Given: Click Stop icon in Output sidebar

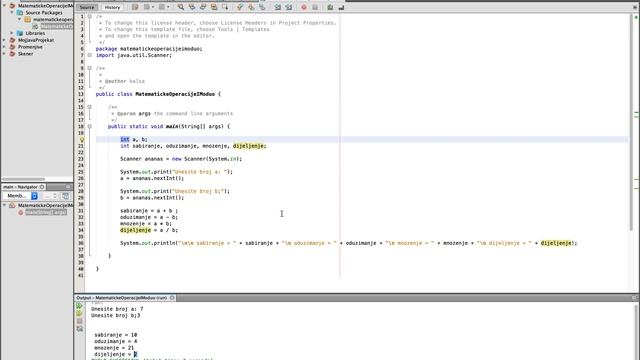Looking at the screenshot, I should click(x=79, y=321).
